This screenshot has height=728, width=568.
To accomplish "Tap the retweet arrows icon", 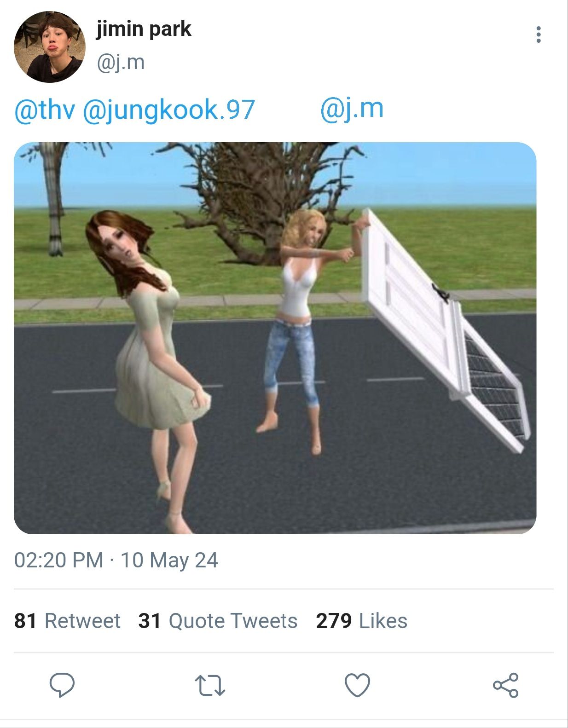I will point(210,685).
